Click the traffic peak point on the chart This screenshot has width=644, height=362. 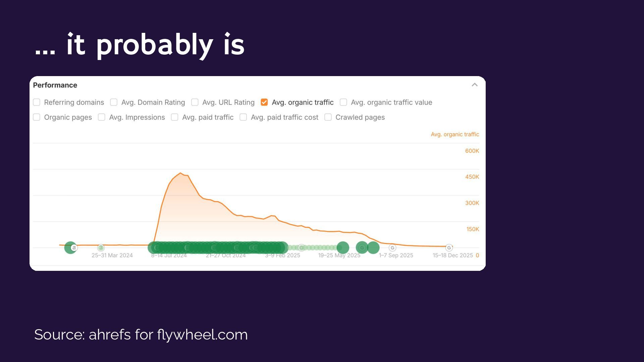180,173
